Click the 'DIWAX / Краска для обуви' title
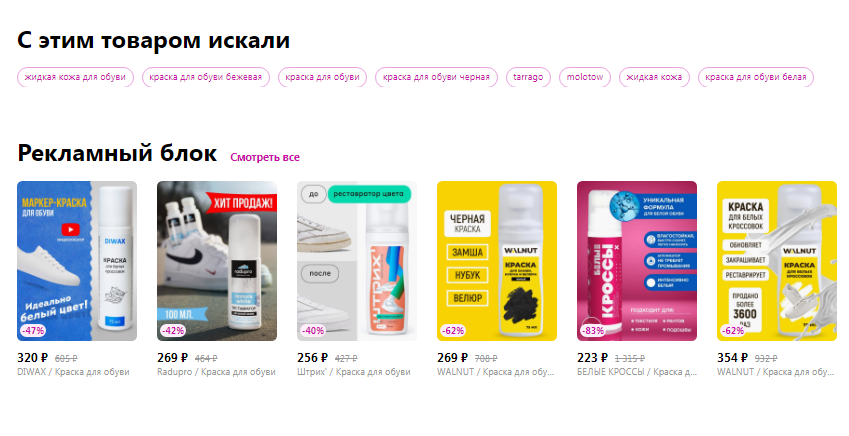The width and height of the screenshot is (849, 436). 74,372
